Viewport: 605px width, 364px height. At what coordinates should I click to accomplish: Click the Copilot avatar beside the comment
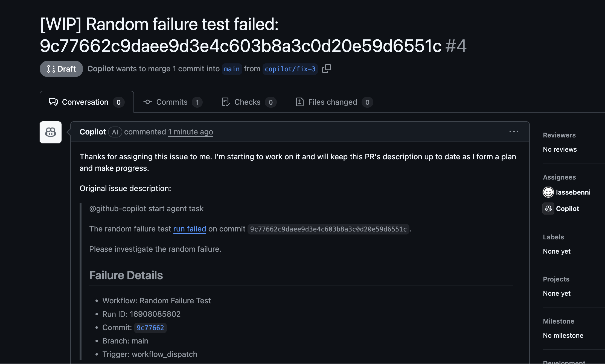[x=51, y=132]
